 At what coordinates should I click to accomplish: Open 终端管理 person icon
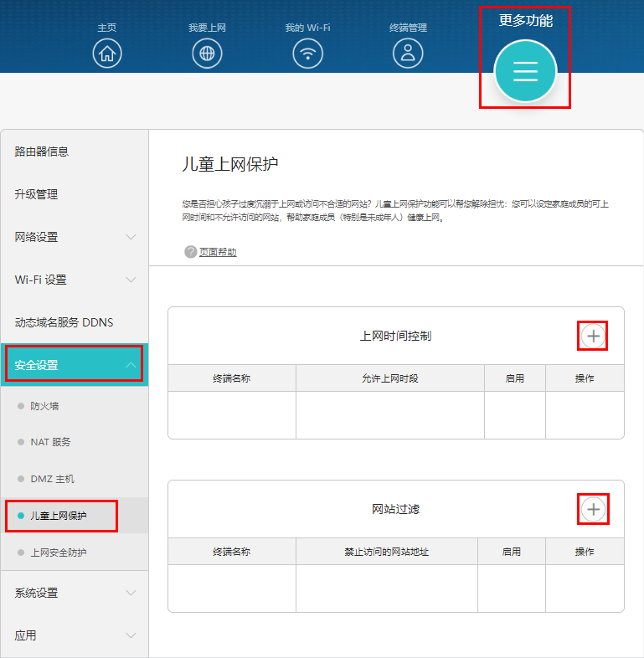pos(408,53)
